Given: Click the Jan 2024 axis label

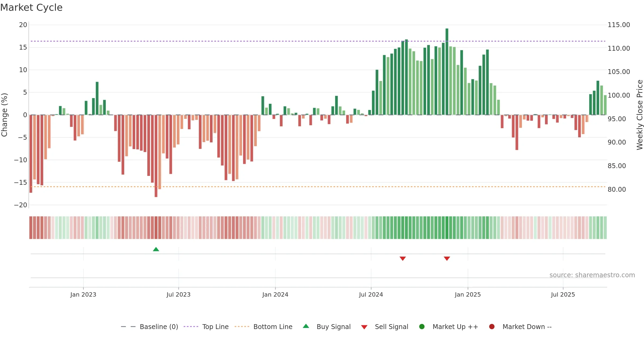Looking at the screenshot, I should [275, 294].
